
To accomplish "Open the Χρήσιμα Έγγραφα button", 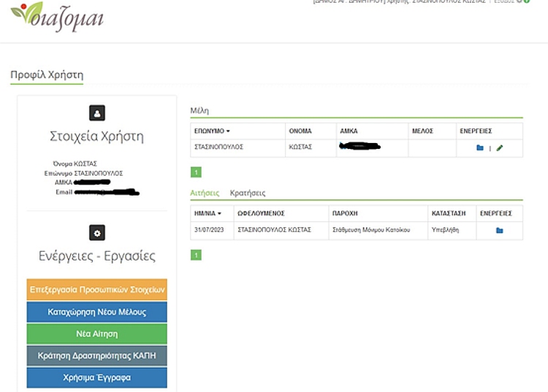I will point(97,377).
